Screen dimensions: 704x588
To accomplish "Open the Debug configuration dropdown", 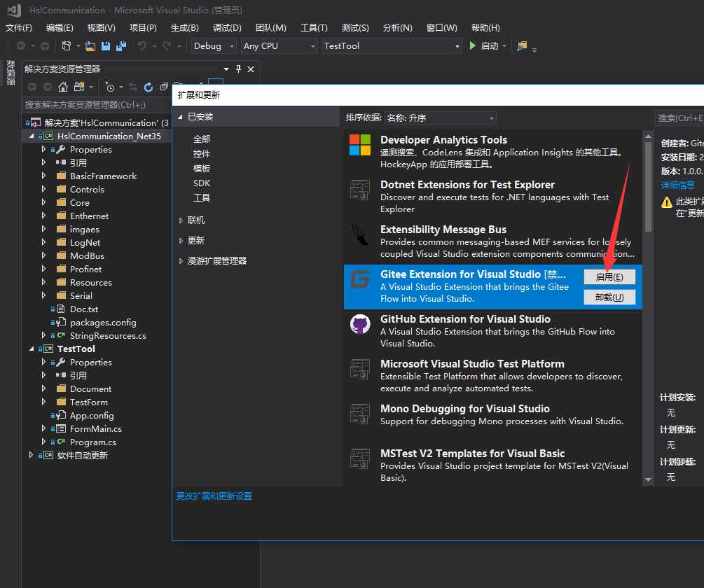I will (x=216, y=46).
